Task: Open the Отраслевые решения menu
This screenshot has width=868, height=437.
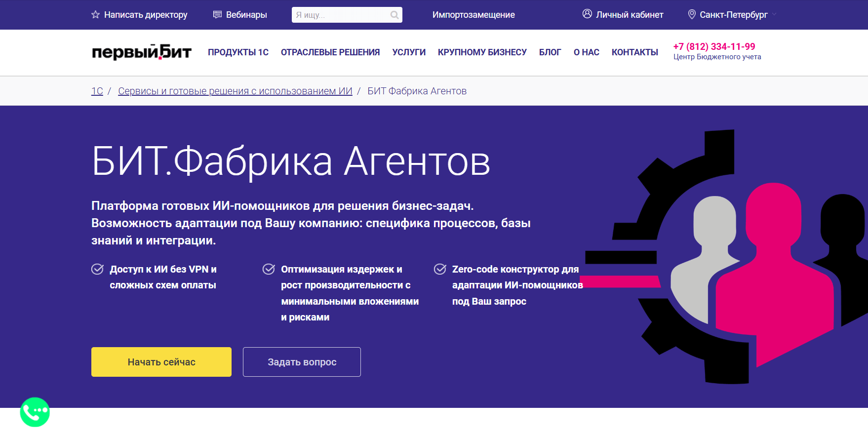Action: tap(330, 52)
